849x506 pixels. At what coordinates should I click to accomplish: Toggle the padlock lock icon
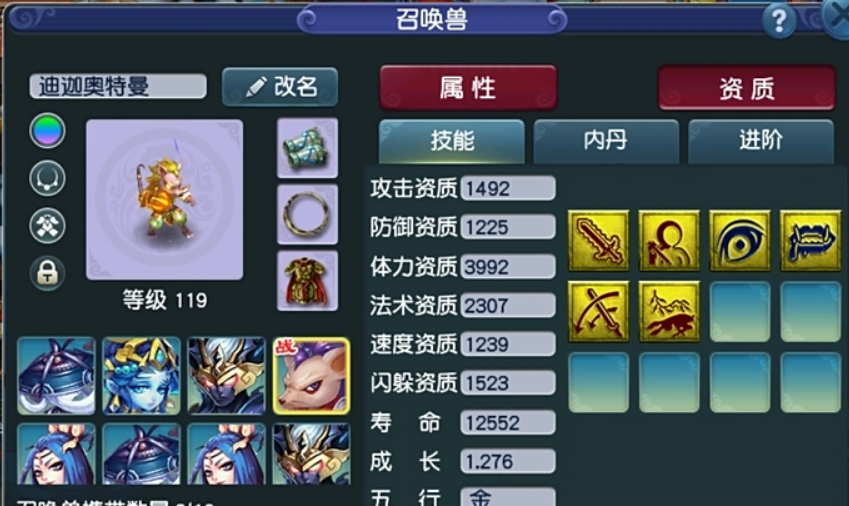48,273
